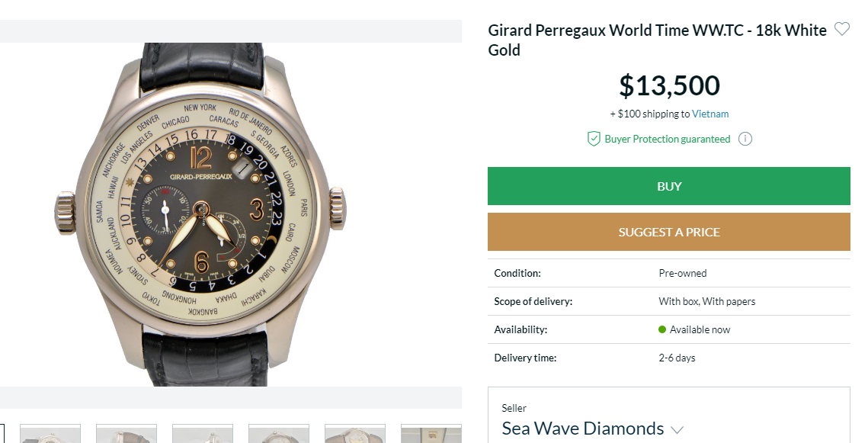
Task: Click the listing title Girard Perregaux World Time
Action: click(656, 30)
